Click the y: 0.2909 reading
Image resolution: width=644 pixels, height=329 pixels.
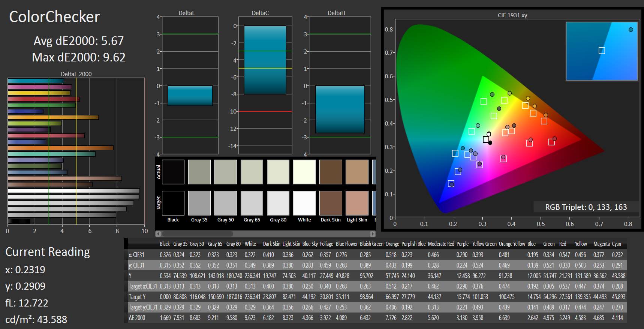25,286
